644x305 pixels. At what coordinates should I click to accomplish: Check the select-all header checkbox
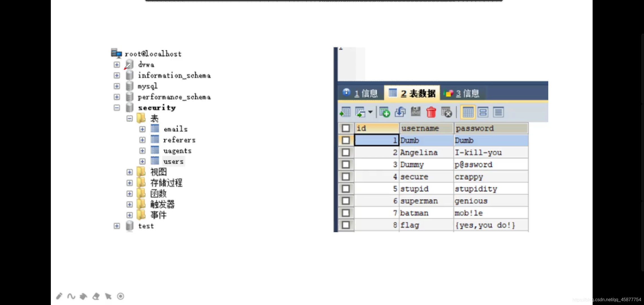pos(346,128)
